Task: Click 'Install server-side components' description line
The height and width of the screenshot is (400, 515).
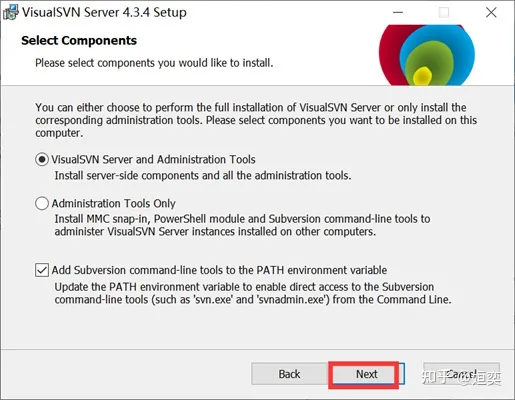Action: 203,176
